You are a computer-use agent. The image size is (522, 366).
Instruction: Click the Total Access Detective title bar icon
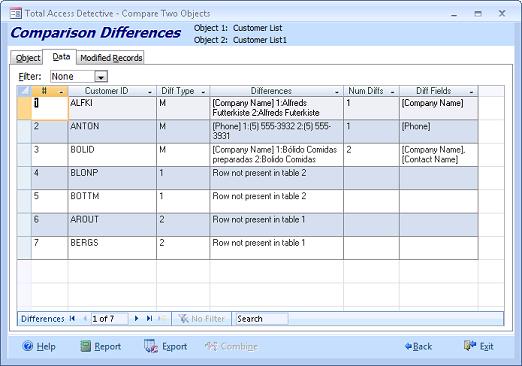point(16,14)
